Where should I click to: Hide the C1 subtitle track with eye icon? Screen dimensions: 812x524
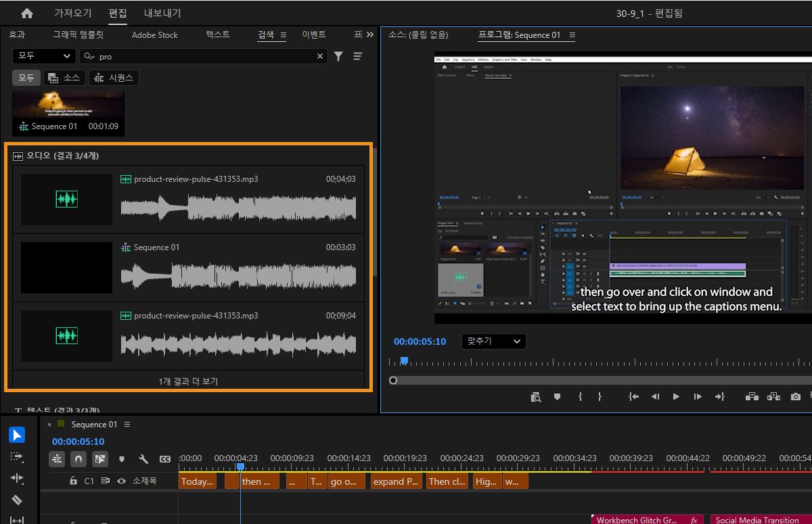[122, 481]
